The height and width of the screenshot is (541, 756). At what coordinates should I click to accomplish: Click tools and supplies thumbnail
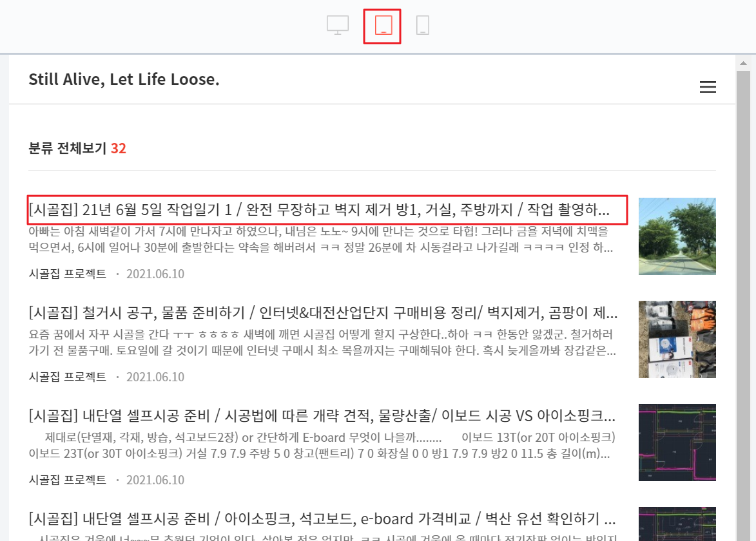tap(677, 339)
